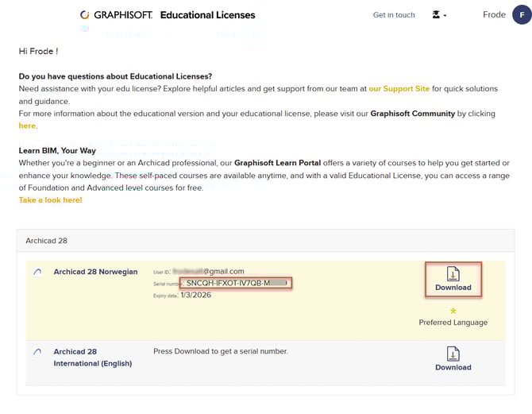This screenshot has height=414, width=532.
Task: Click the Archicad icon beside Norwegian version
Action: click(x=37, y=271)
